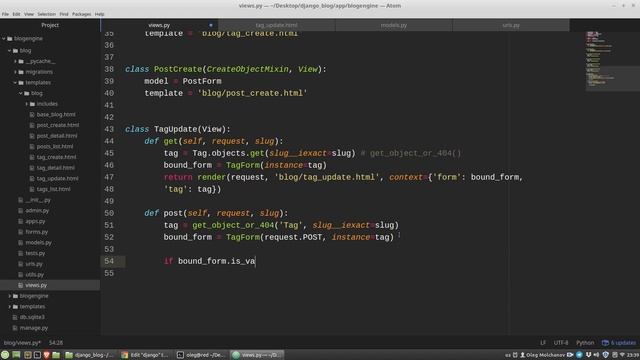Viewport: 640px width, 360px height.
Task: Open the Edit menu
Action: point(16,14)
